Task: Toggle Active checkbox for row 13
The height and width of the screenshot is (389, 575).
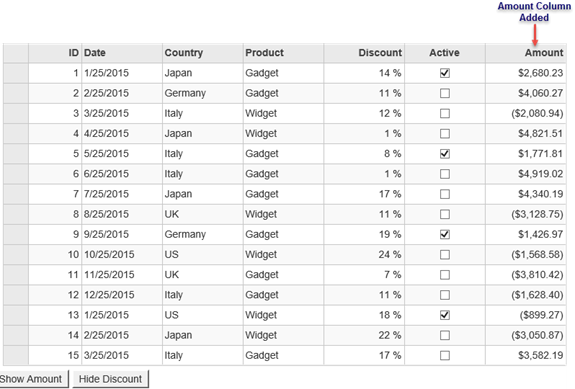Action: [x=444, y=315]
